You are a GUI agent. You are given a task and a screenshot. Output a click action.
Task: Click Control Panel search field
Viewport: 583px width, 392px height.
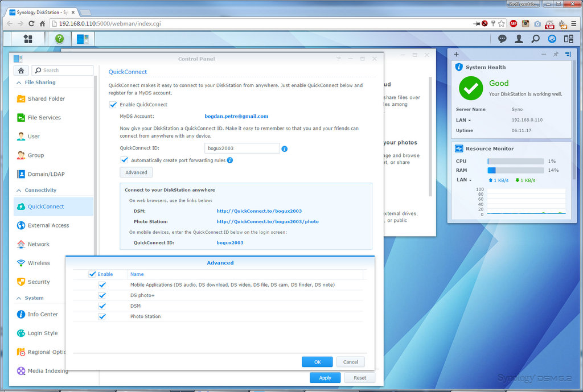coord(63,70)
